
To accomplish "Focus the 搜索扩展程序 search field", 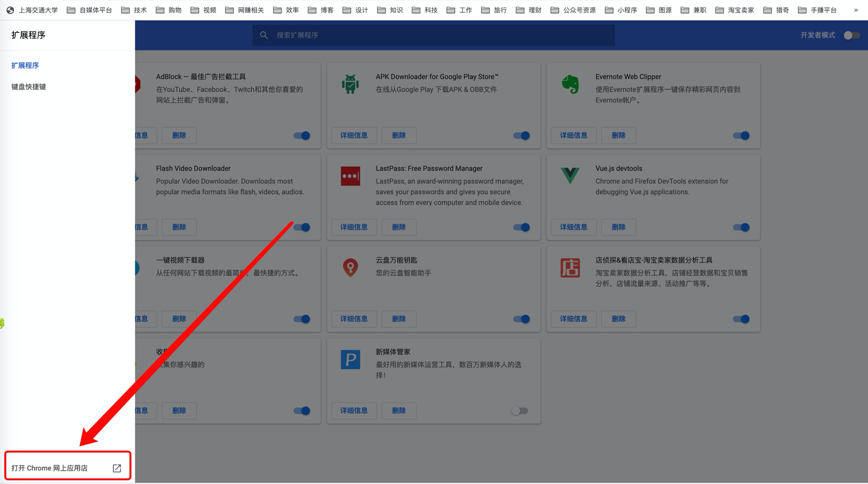I will tap(433, 35).
